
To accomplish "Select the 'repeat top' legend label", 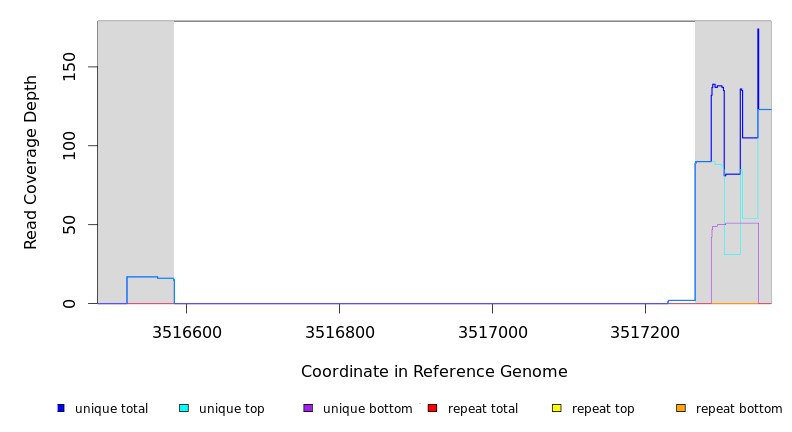I will click(x=603, y=409).
